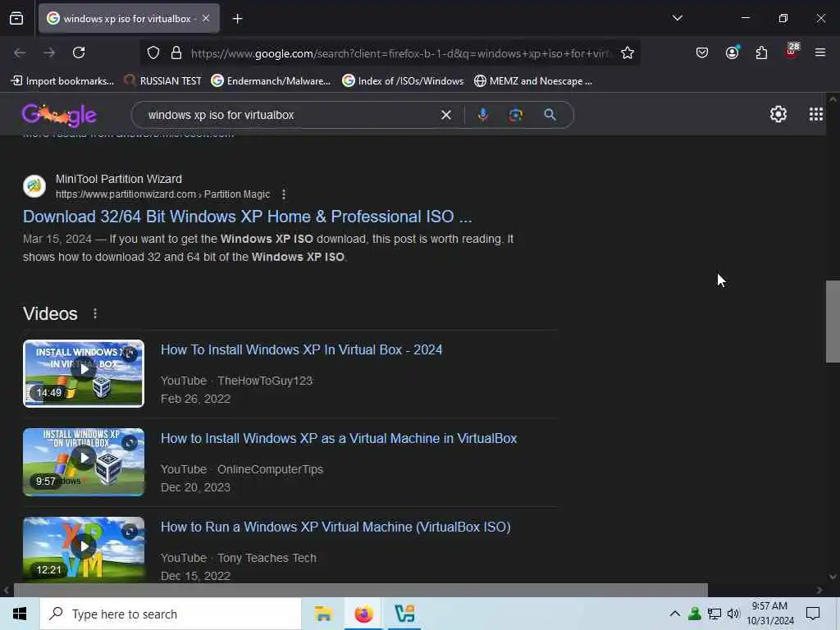Close the windows xp iso tab
The width and height of the screenshot is (840, 630).
pos(206,18)
